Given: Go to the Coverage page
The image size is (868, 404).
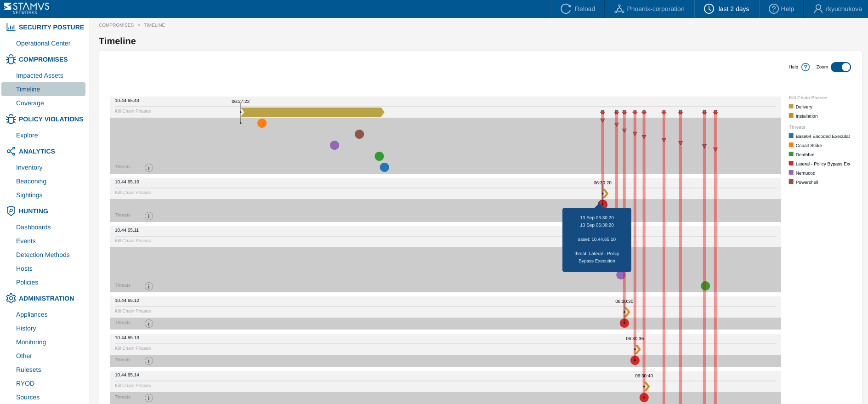Looking at the screenshot, I should tap(30, 103).
